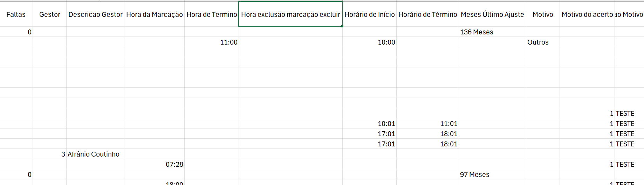
Task: Select the Faltas header cell
Action: [16, 14]
